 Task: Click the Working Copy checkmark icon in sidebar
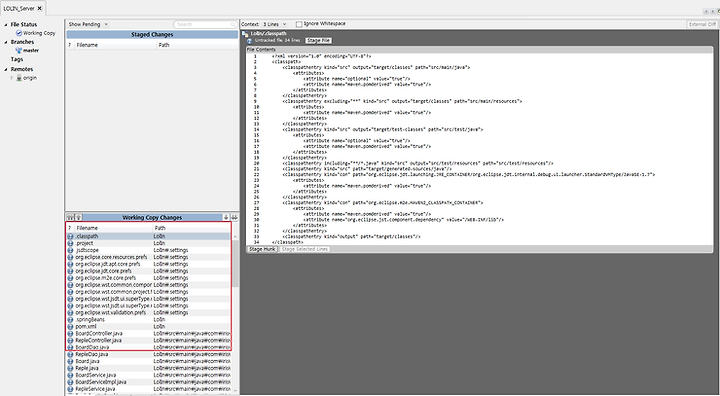(19, 33)
